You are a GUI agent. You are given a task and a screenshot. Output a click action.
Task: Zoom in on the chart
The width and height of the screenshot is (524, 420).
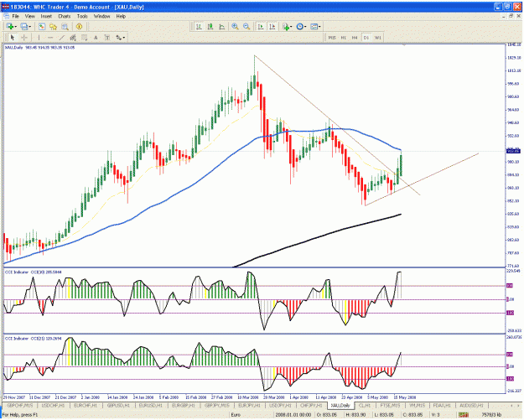point(236,26)
